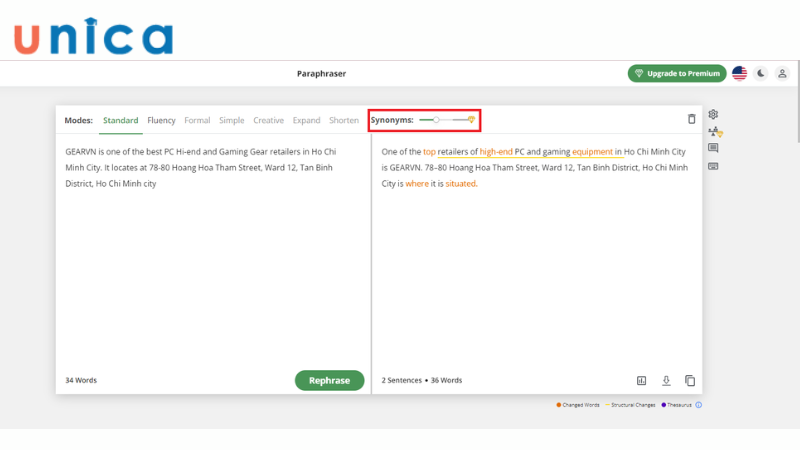Click changed word "high-end" in output

point(496,152)
